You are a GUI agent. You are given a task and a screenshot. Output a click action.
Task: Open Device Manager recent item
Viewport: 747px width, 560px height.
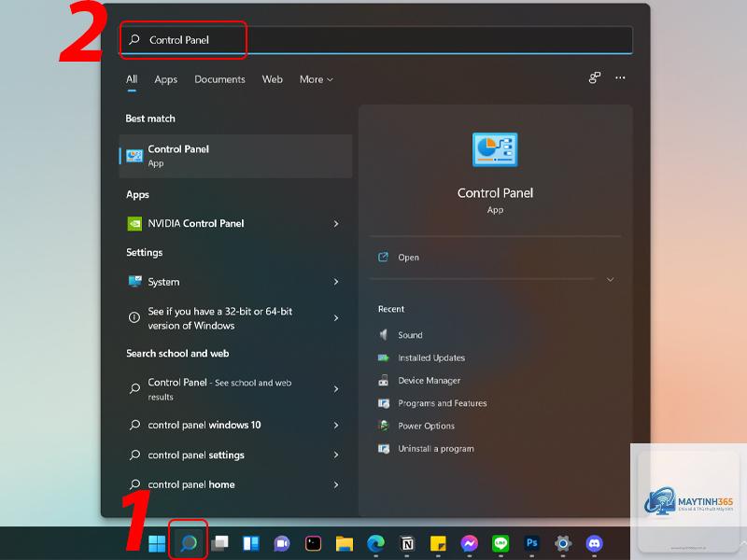pyautogui.click(x=429, y=381)
